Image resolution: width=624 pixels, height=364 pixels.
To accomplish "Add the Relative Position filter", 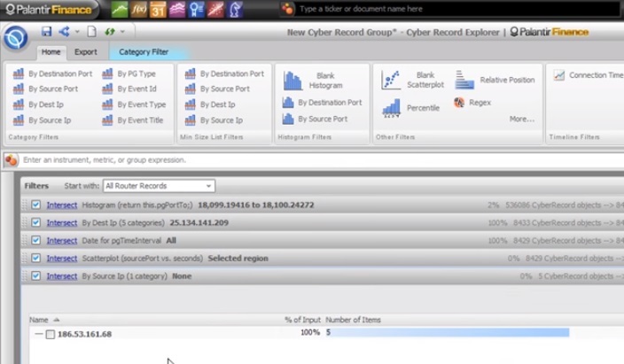I will click(495, 80).
